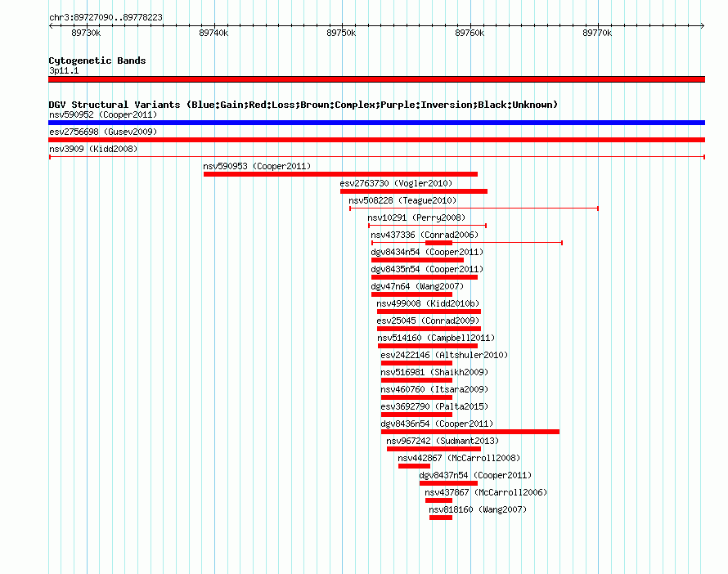
Task: Select dgv47n64 (Wang2007) label
Action: tap(417, 286)
